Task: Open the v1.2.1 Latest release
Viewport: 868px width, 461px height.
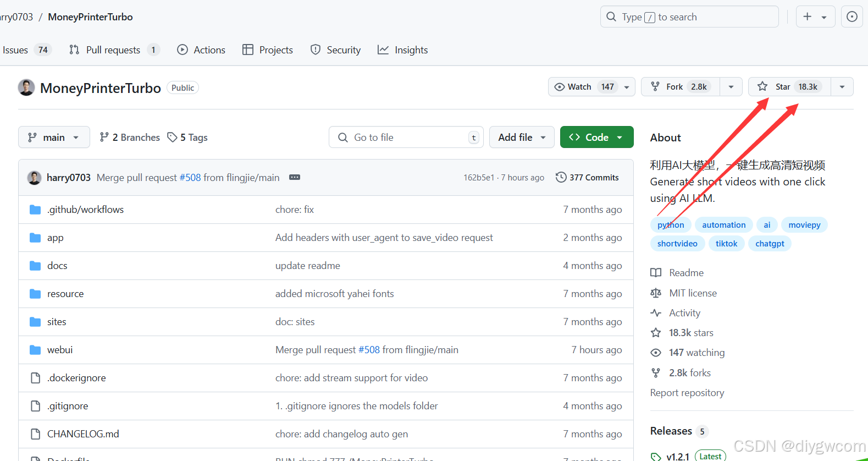Action: point(688,456)
